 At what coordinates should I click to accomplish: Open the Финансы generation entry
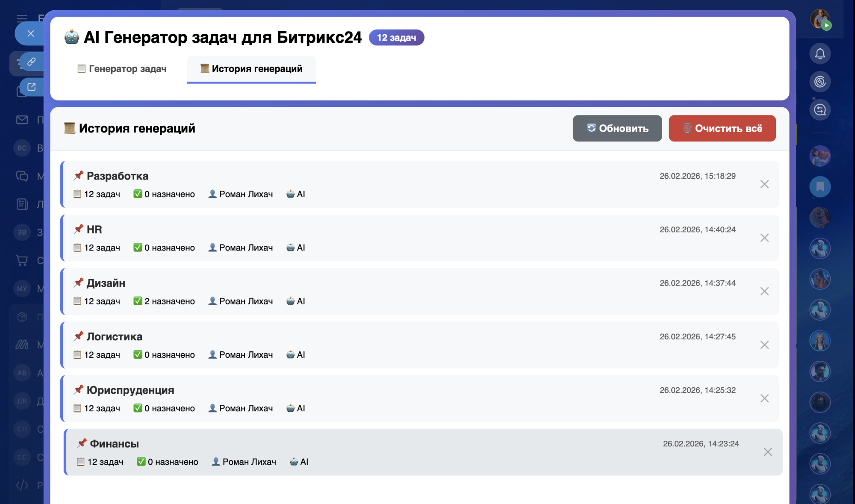tap(423, 452)
